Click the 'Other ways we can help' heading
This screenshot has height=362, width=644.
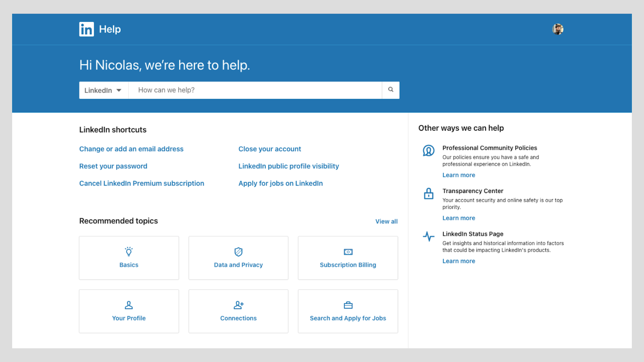coord(461,128)
